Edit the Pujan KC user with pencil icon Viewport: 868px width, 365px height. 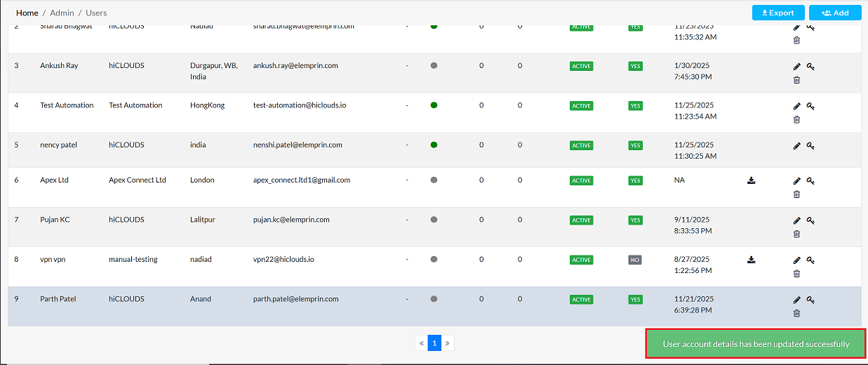(796, 220)
